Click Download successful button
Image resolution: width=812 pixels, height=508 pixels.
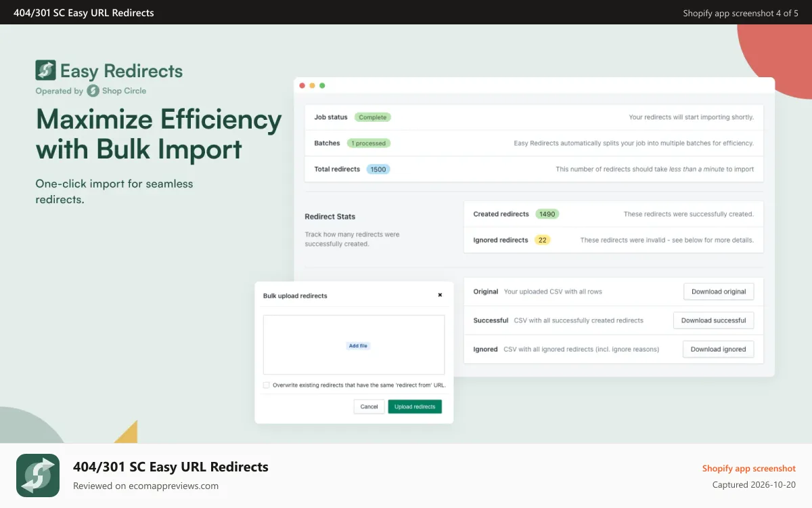point(713,320)
